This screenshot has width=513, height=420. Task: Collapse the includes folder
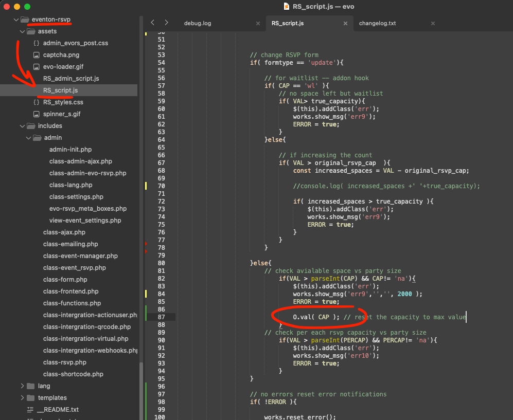22,126
